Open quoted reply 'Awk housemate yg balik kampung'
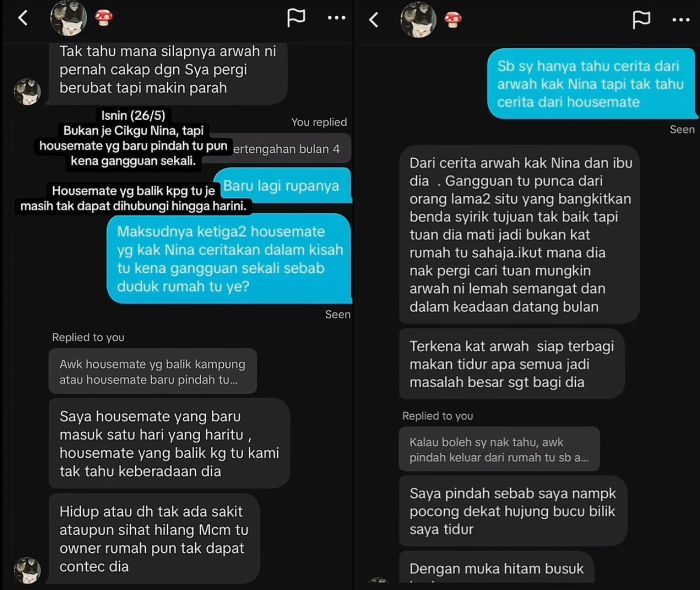Image resolution: width=700 pixels, height=590 pixels. click(153, 371)
